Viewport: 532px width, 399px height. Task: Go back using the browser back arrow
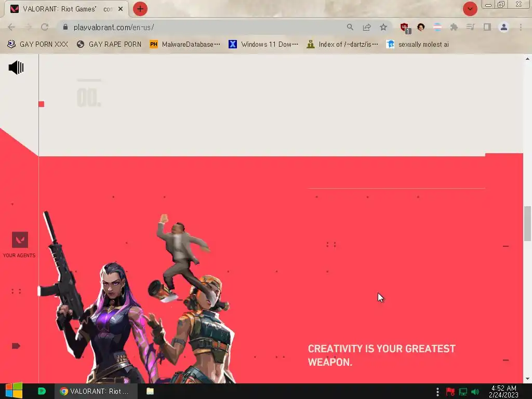tap(11, 27)
